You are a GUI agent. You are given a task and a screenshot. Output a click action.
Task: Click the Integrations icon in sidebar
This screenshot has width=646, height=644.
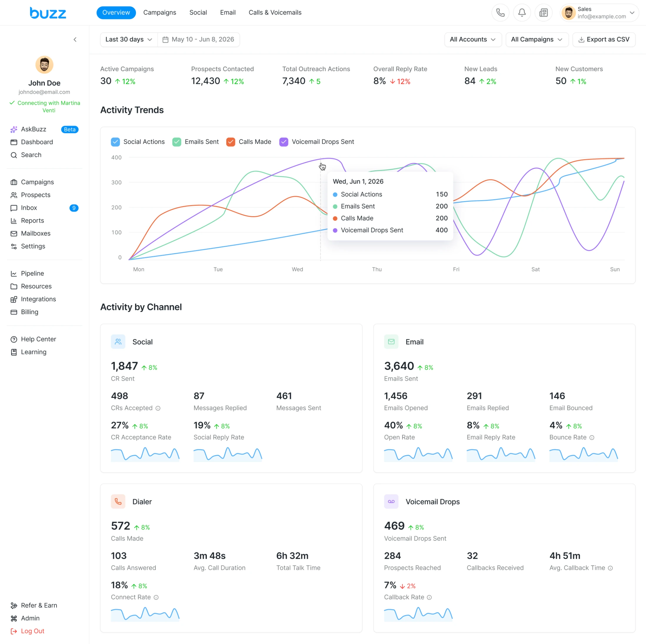[14, 299]
